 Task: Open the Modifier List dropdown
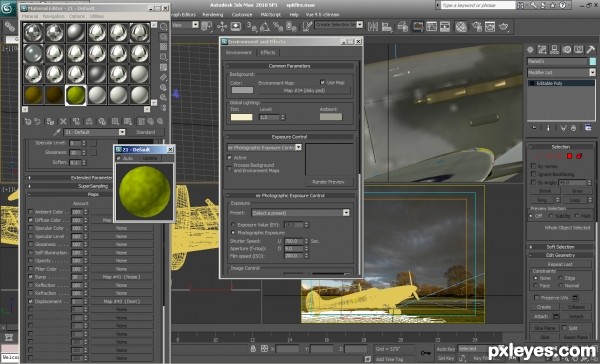point(592,72)
